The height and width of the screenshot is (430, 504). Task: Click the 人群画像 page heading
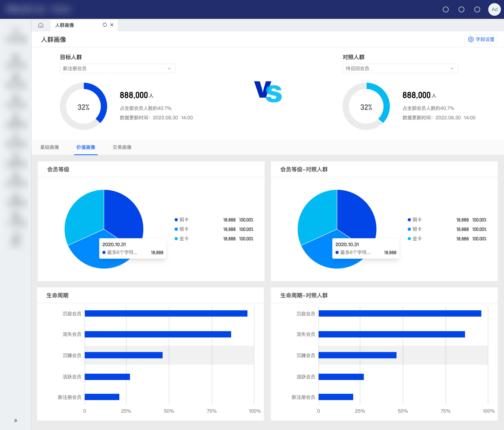pos(54,39)
